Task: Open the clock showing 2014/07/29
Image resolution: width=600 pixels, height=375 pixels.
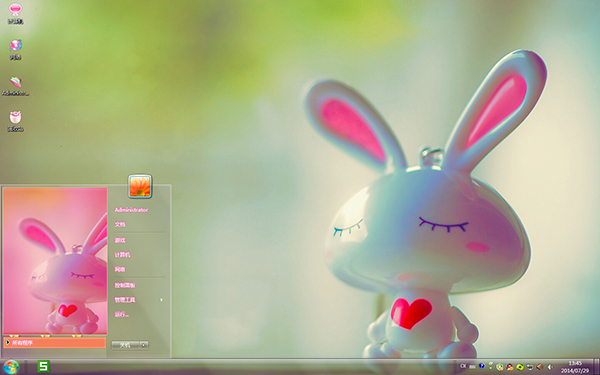Action: click(x=575, y=367)
